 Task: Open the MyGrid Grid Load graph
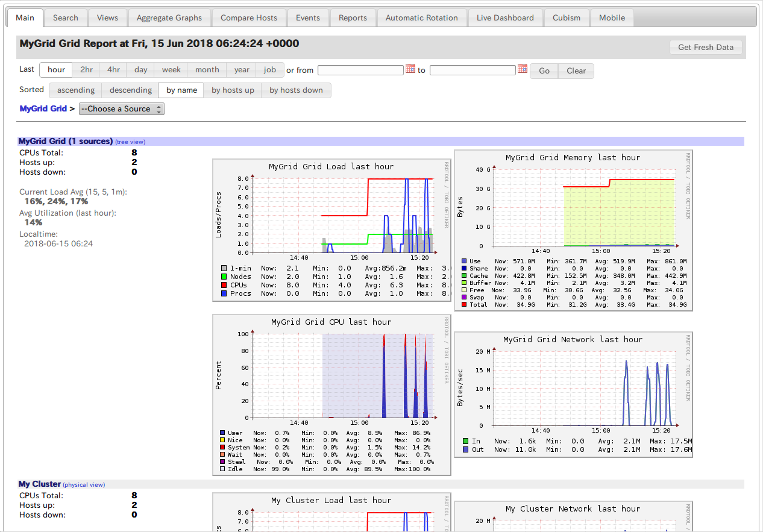pyautogui.click(x=331, y=230)
